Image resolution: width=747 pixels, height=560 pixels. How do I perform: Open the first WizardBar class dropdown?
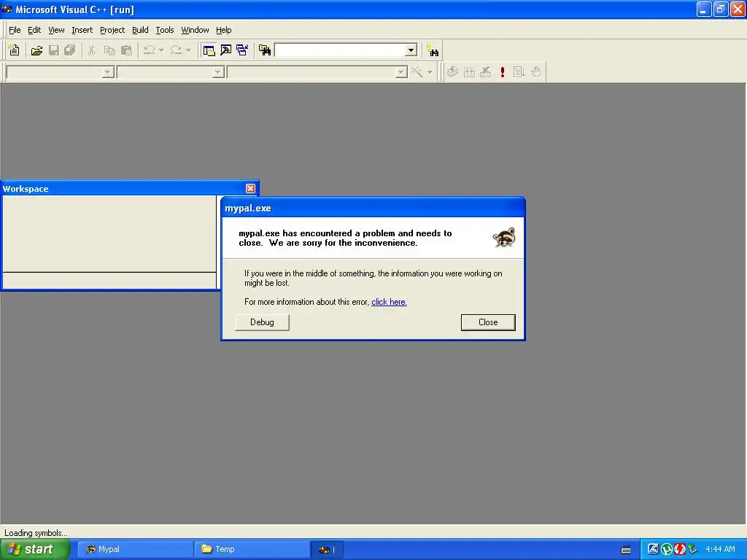pyautogui.click(x=108, y=72)
